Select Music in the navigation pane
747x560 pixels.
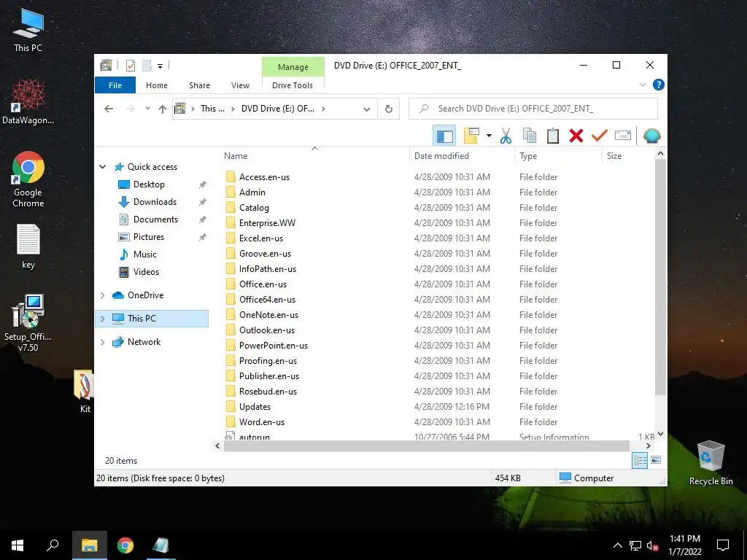coord(144,254)
